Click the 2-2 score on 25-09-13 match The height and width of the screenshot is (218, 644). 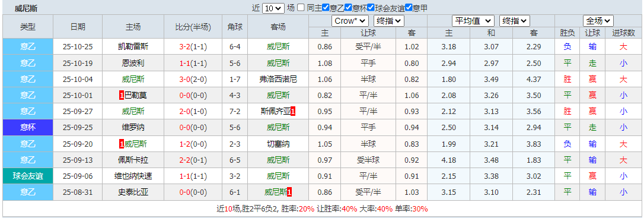point(185,160)
